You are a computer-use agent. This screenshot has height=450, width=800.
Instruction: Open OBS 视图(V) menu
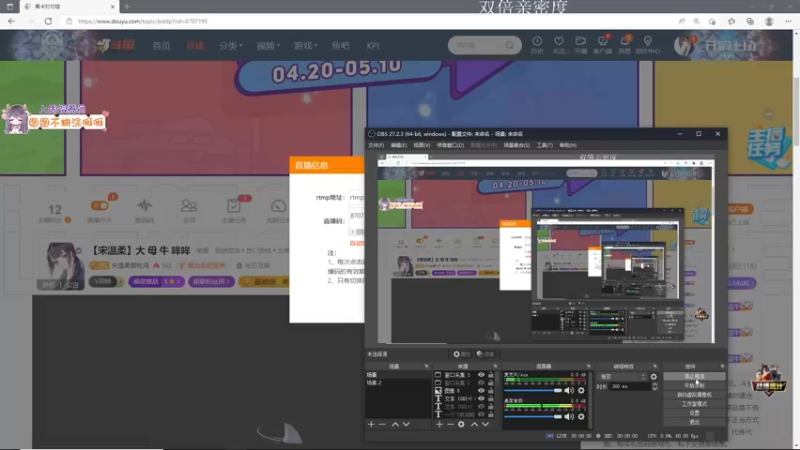[x=421, y=145]
